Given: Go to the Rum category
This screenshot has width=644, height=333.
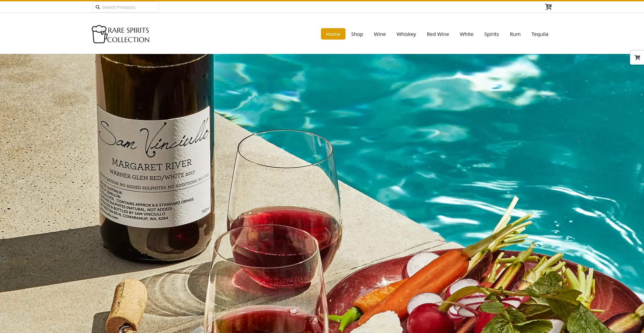Looking at the screenshot, I should pyautogui.click(x=515, y=34).
